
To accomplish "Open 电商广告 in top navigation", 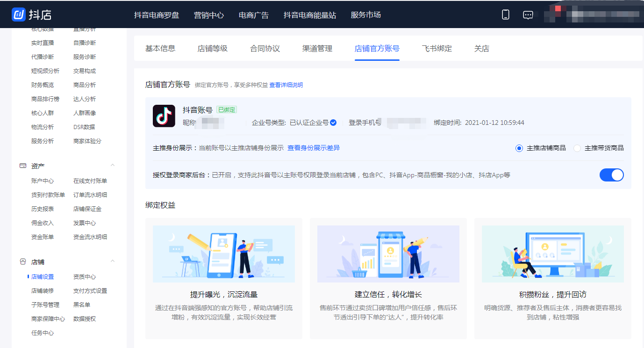I will [x=254, y=15].
